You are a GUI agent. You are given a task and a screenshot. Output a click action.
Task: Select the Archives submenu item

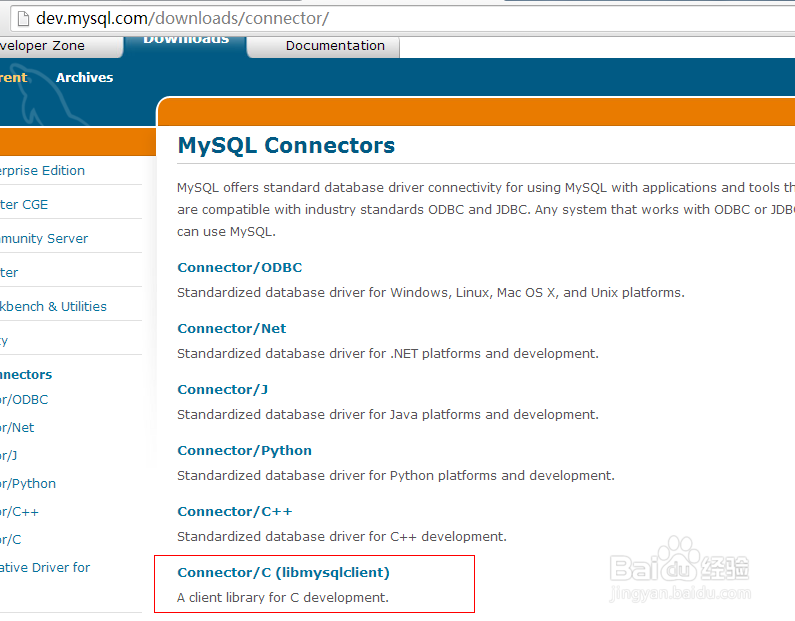pyautogui.click(x=85, y=78)
